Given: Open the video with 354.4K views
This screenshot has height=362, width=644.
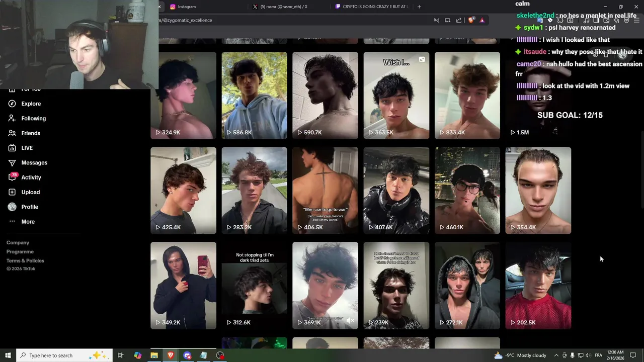Looking at the screenshot, I should click(x=538, y=191).
